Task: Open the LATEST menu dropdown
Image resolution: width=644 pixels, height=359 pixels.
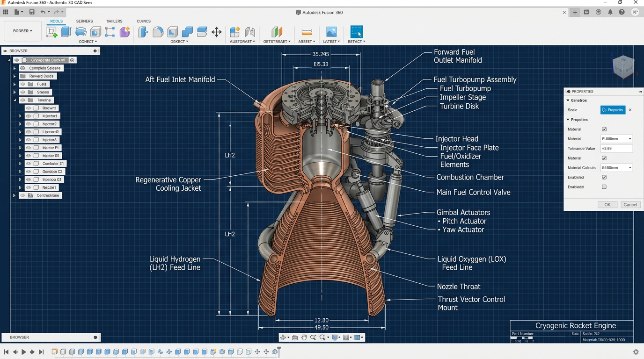Action: click(331, 42)
